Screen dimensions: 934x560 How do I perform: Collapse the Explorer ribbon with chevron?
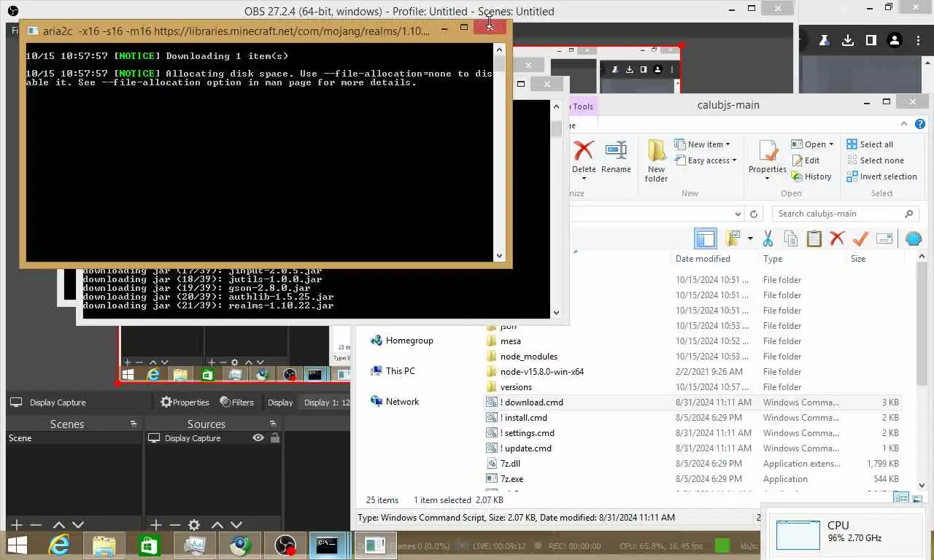pos(903,124)
